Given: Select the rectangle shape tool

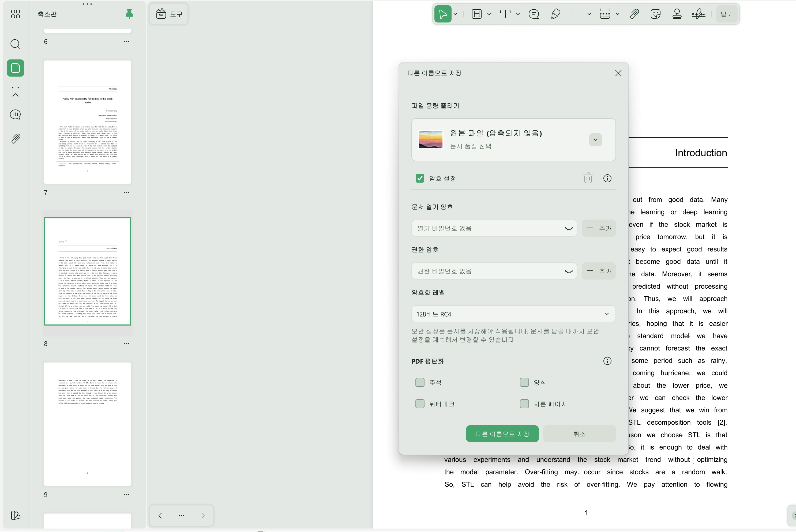Looking at the screenshot, I should tap(577, 14).
